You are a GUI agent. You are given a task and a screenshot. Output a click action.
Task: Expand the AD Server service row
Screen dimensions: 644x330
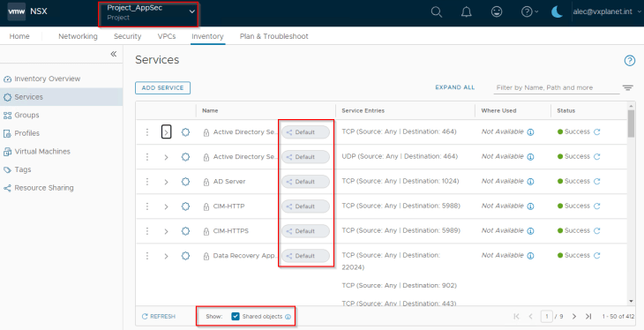166,182
